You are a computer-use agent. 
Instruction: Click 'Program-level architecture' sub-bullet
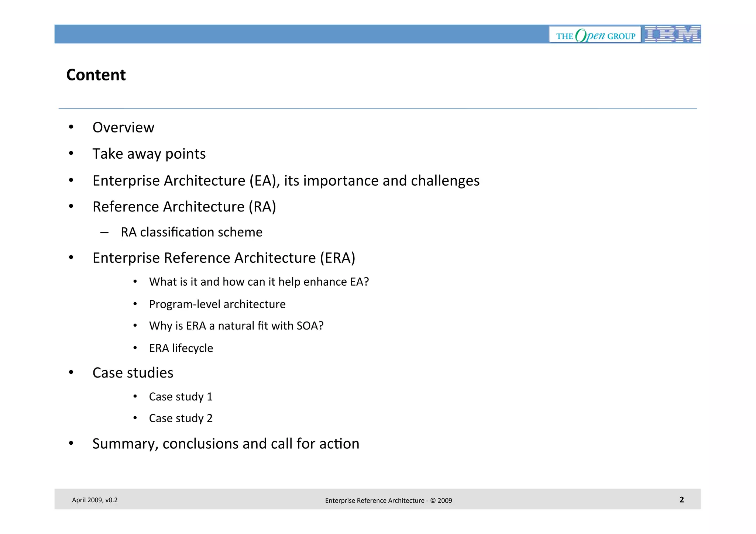pyautogui.click(x=217, y=304)
